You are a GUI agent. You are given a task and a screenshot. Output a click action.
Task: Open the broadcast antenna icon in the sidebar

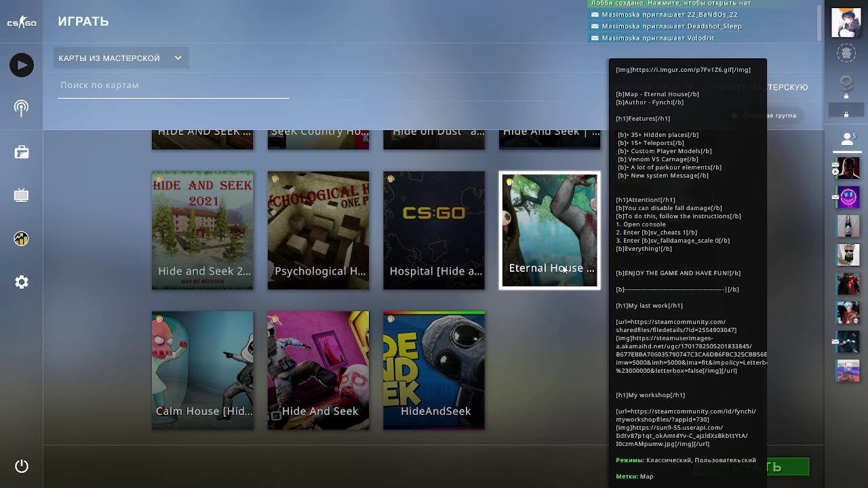[22, 108]
